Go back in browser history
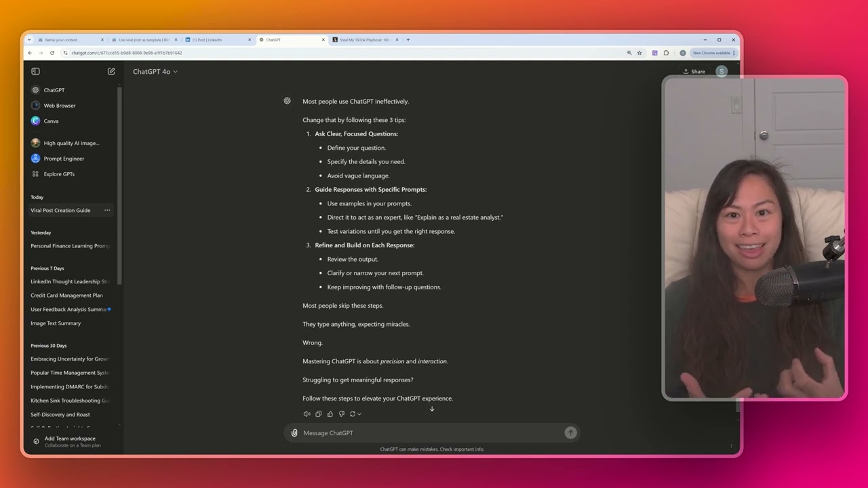 pyautogui.click(x=30, y=53)
